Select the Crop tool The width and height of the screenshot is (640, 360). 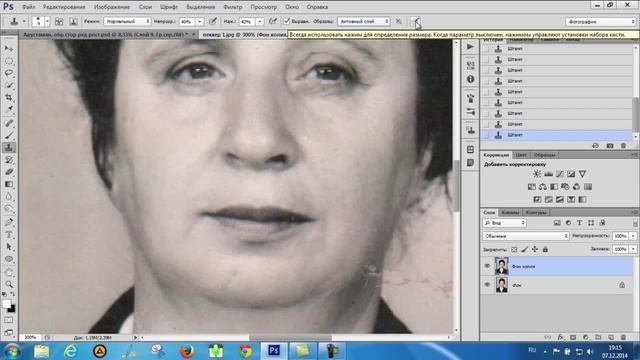(9, 98)
